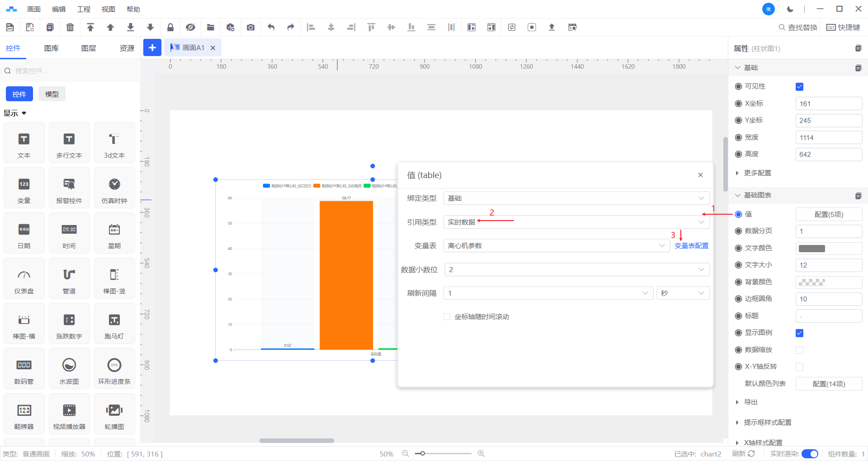Viewport: 868px width, 461px height.
Task: Open the 变量表 dropdown
Action: pos(556,246)
